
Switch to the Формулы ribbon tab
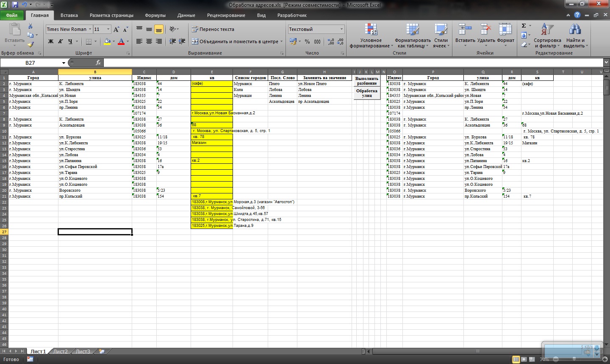click(155, 15)
